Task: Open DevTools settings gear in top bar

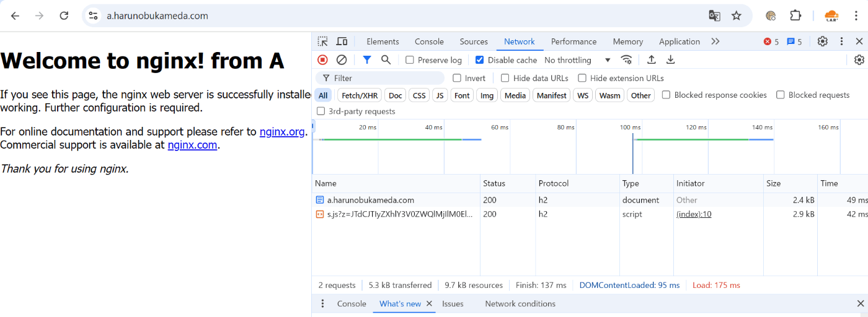Action: click(x=823, y=41)
